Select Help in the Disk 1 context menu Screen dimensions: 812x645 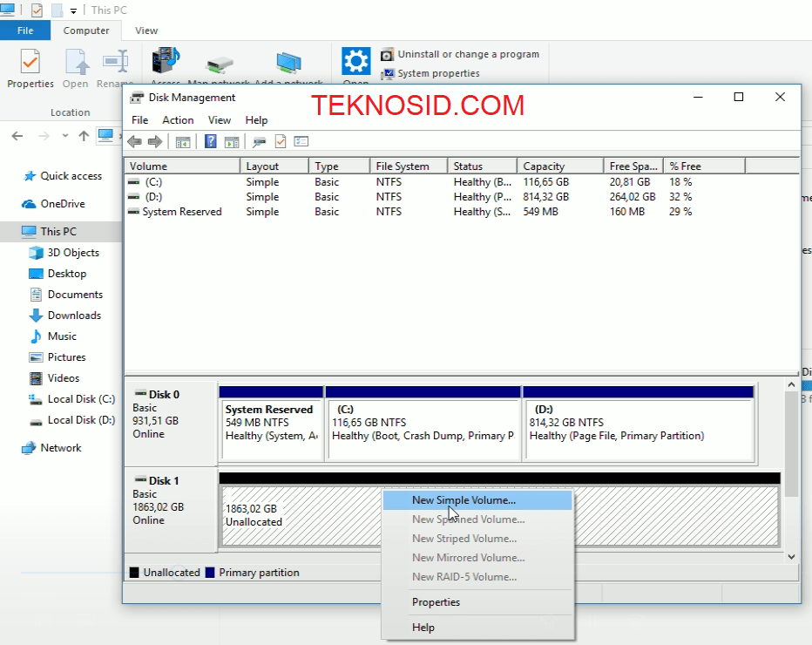pos(477,628)
